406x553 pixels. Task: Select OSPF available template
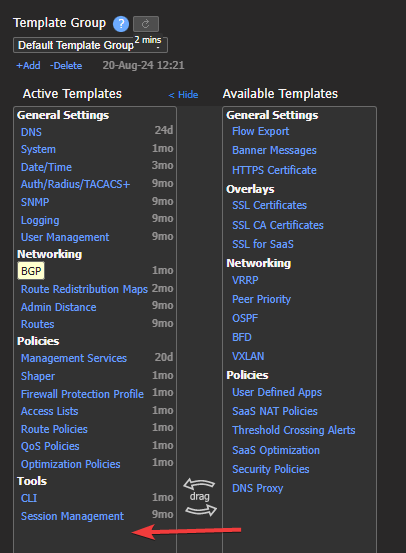pos(245,318)
